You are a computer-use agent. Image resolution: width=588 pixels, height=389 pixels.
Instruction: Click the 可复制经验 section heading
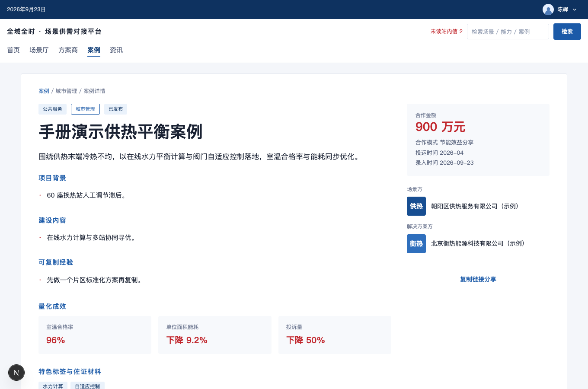[x=56, y=262]
